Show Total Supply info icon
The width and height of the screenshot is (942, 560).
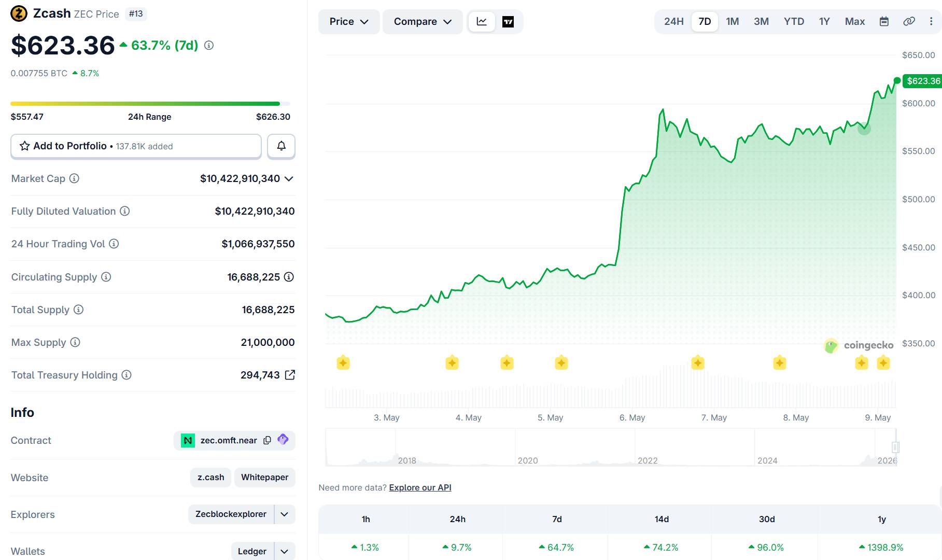click(78, 310)
